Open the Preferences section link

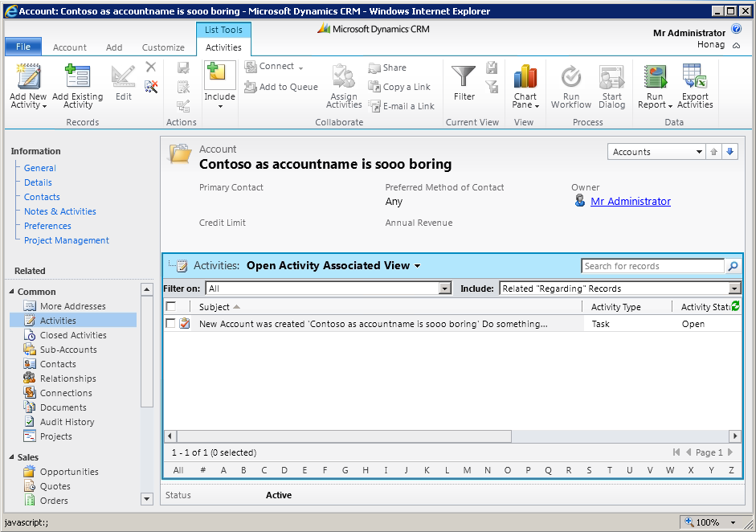pos(47,226)
